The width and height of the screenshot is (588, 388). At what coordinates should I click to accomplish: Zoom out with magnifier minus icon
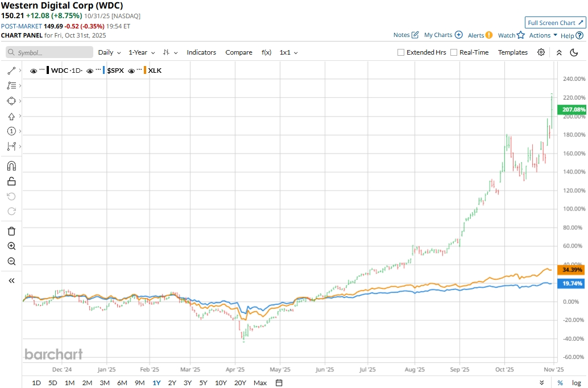11,261
